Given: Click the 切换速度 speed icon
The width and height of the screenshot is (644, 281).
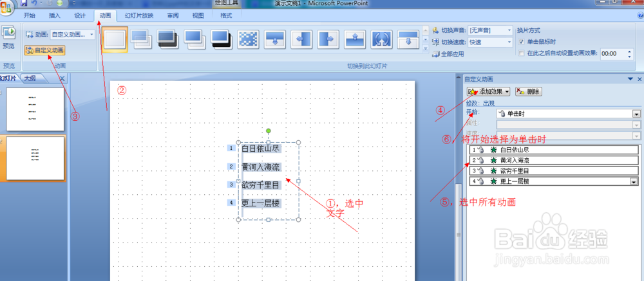Looking at the screenshot, I should click(436, 42).
